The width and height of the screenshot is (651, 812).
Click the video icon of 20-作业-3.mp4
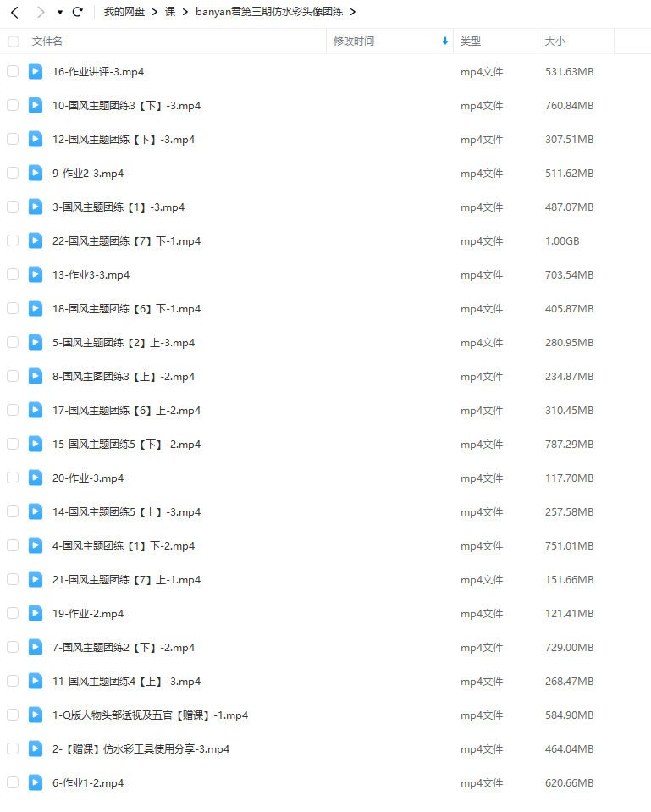click(36, 477)
